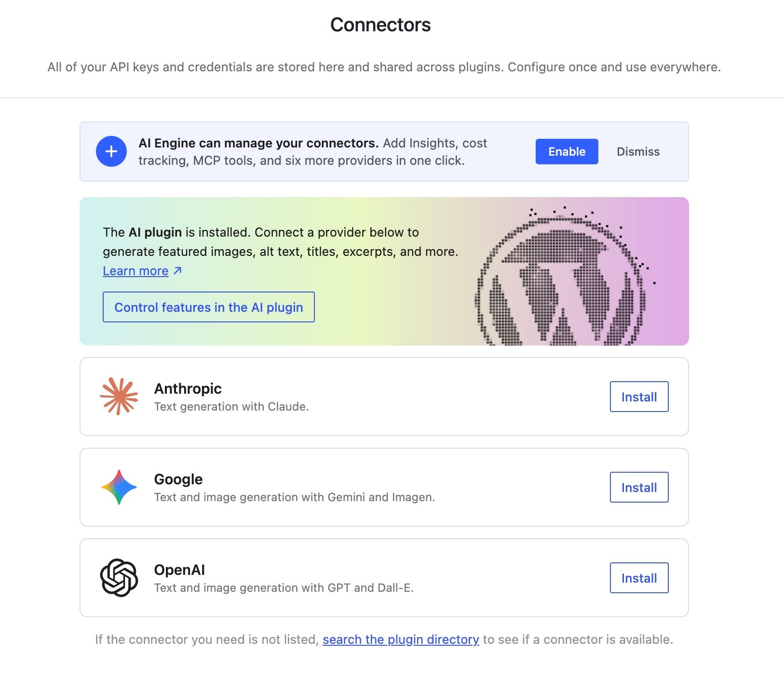Image resolution: width=784 pixels, height=692 pixels.
Task: Install the OpenAI connector
Action: pos(638,578)
